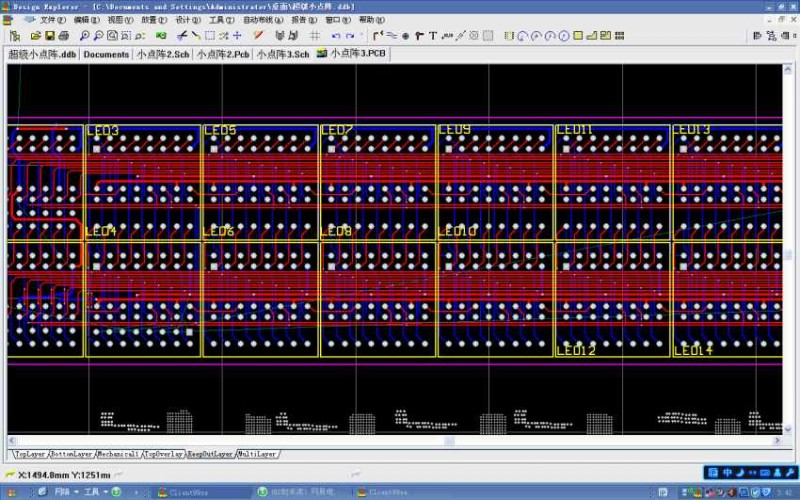Open the Documents tab
Image resolution: width=800 pixels, height=500 pixels.
[x=106, y=54]
